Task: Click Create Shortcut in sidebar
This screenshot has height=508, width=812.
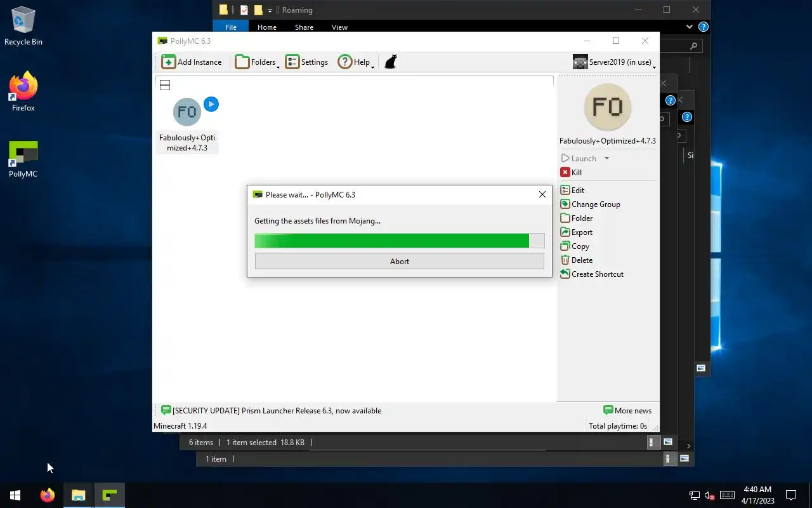Action: point(592,274)
